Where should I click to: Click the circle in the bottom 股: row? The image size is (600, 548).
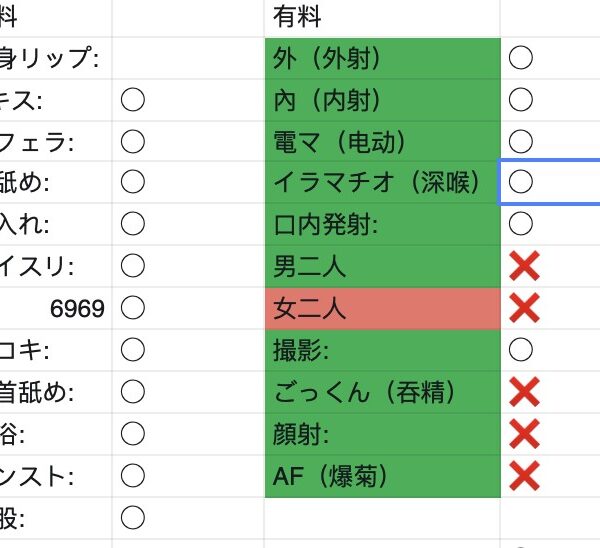(133, 518)
